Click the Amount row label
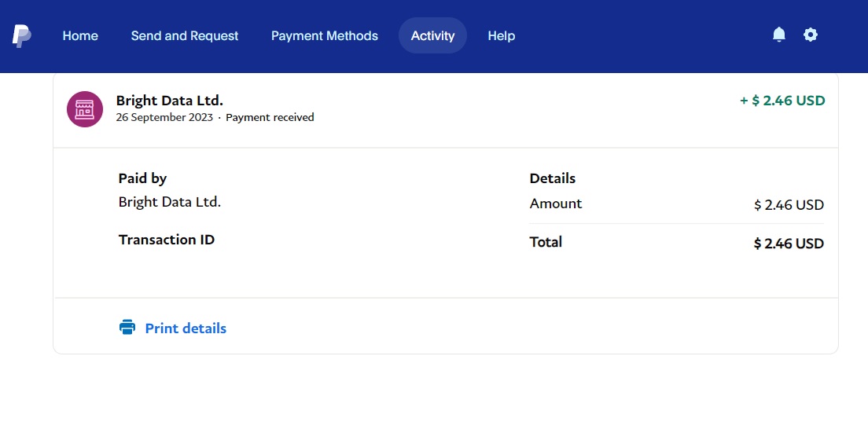Image resolution: width=868 pixels, height=422 pixels. [x=556, y=204]
